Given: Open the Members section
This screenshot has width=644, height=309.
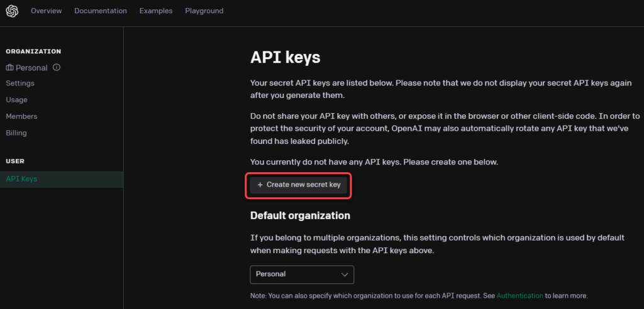Looking at the screenshot, I should (x=21, y=117).
